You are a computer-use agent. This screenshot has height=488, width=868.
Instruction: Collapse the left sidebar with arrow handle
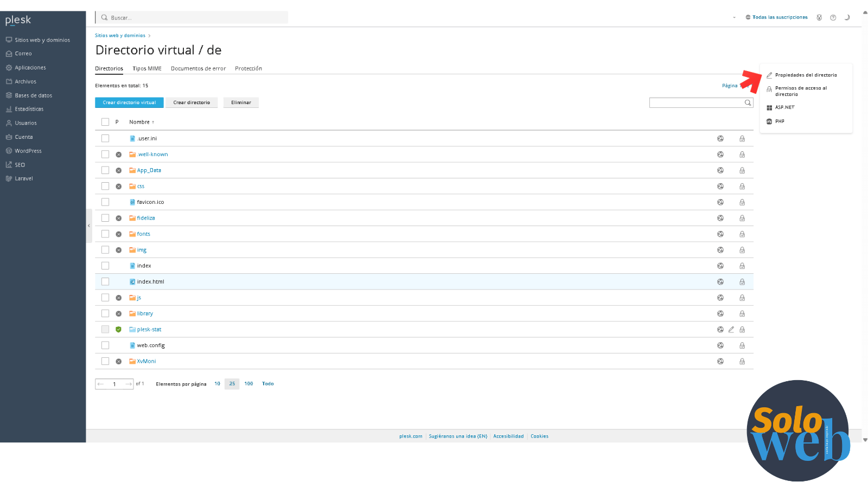tap(89, 226)
